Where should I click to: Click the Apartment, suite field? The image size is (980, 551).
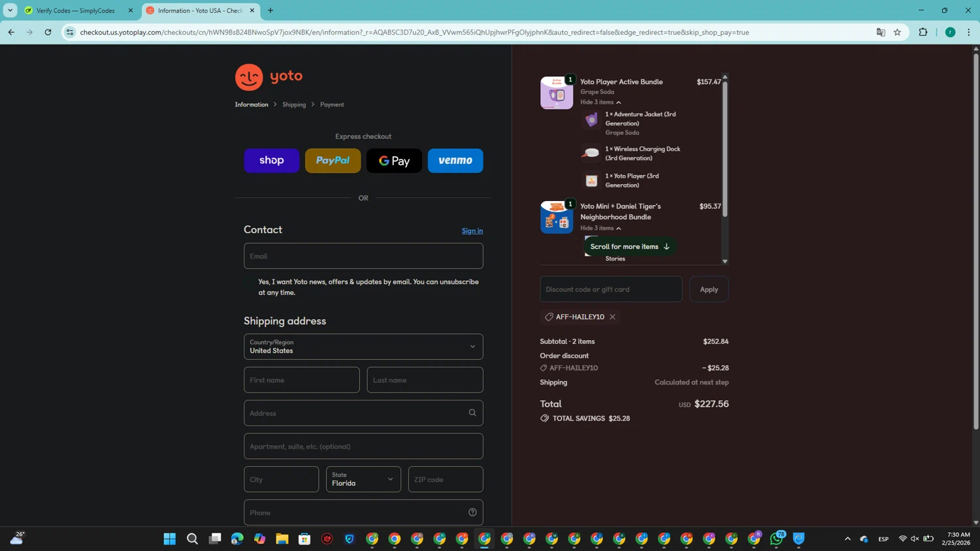(363, 447)
